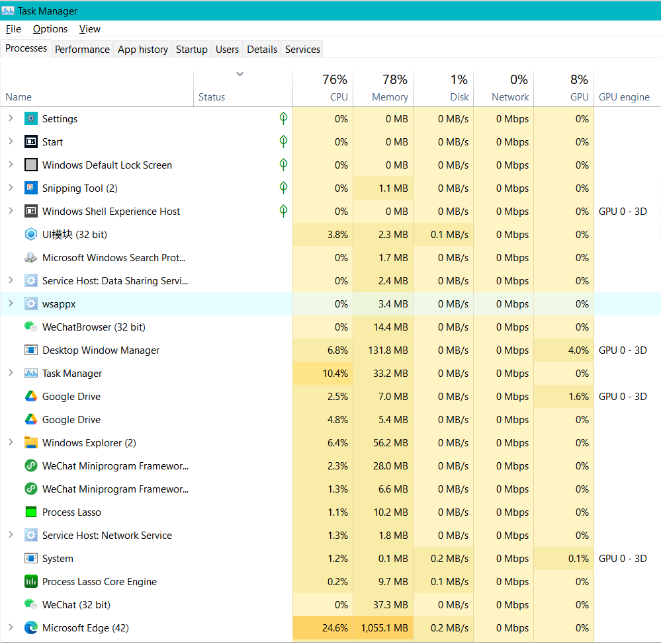Viewport: 661px width, 644px height.
Task: Click the System process icon
Action: click(31, 559)
